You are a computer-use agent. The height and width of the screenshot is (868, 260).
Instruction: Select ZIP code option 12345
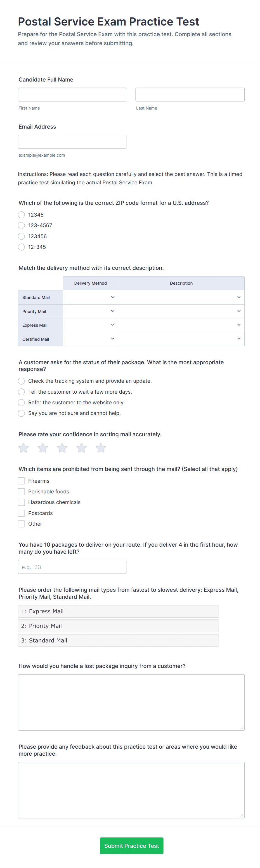click(x=22, y=215)
